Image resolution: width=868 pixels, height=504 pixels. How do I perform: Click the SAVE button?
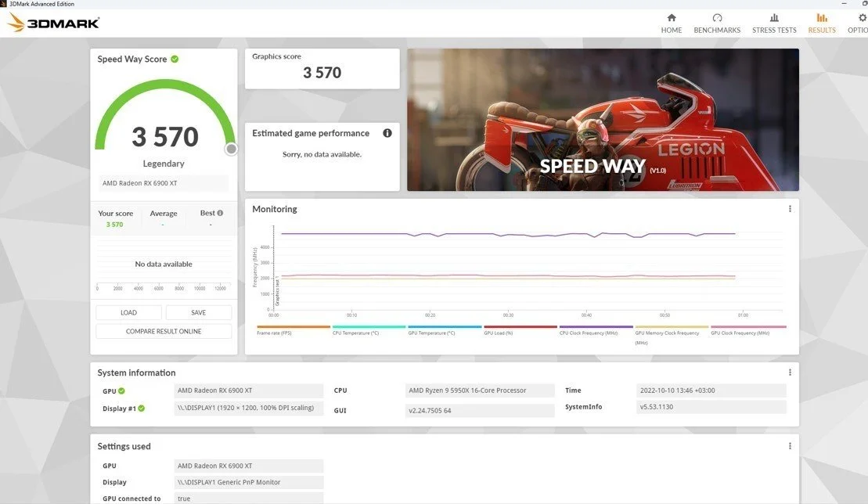pos(198,312)
